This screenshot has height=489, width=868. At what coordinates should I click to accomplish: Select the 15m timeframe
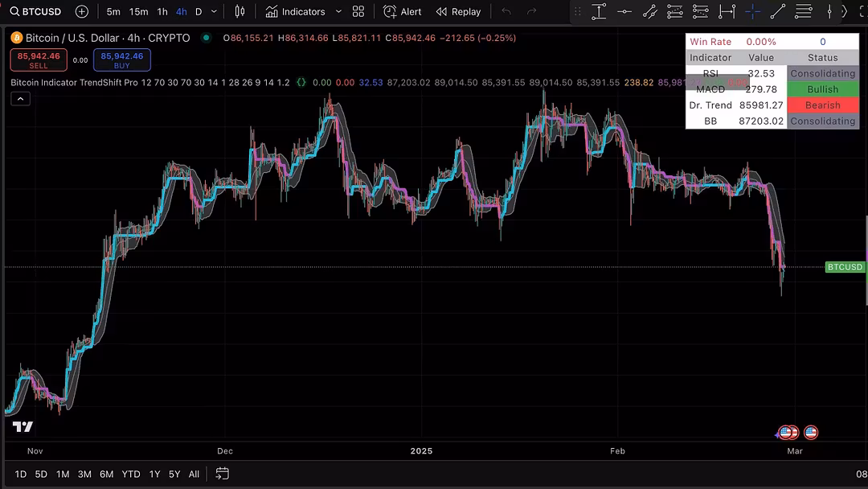coord(138,11)
